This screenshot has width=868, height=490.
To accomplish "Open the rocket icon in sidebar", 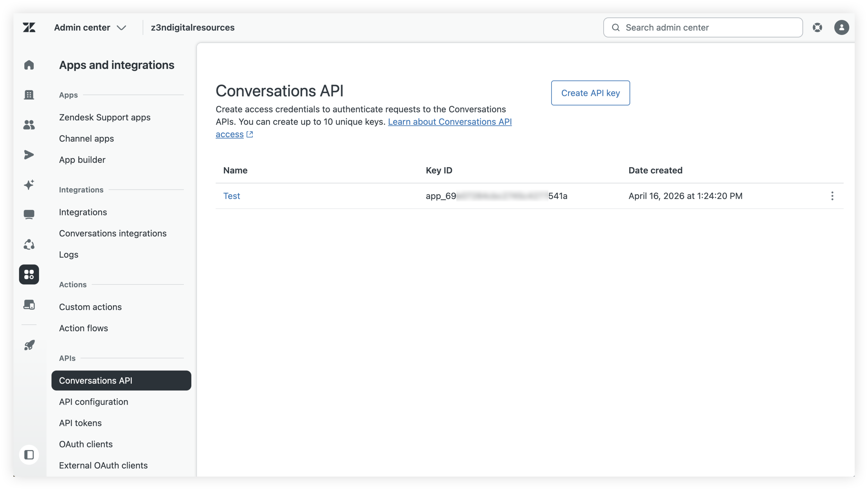I will coord(29,345).
